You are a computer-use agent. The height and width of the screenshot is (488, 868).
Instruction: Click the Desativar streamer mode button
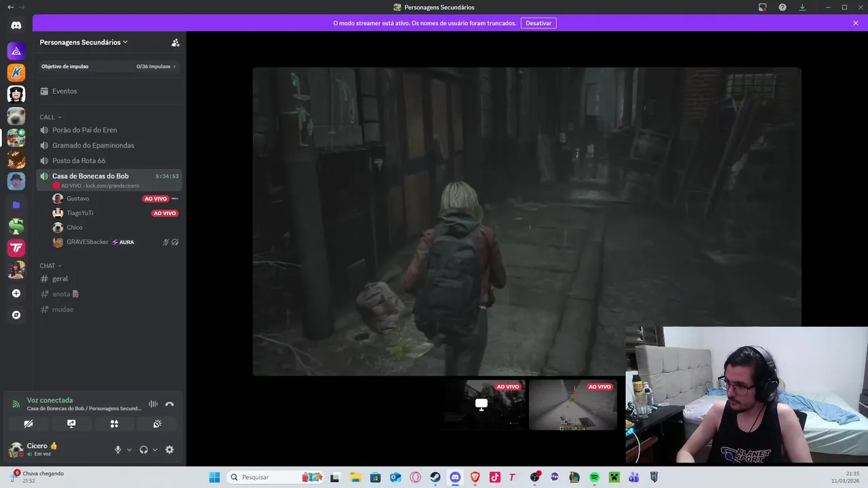538,23
